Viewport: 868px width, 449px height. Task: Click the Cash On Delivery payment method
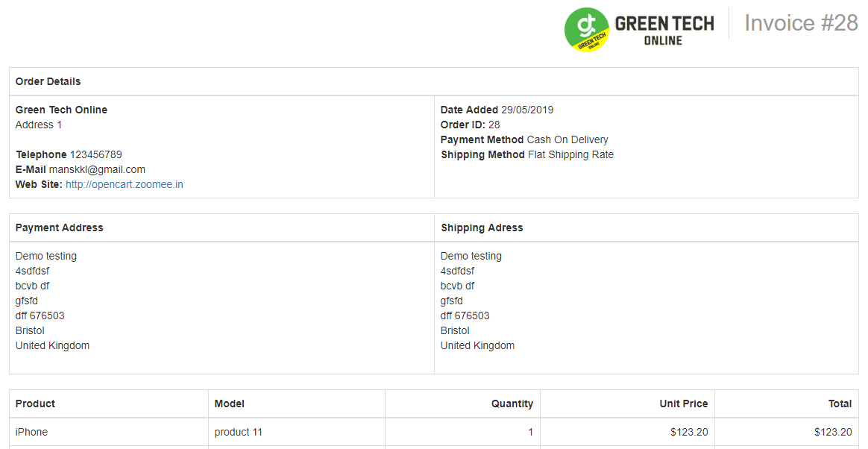click(567, 139)
